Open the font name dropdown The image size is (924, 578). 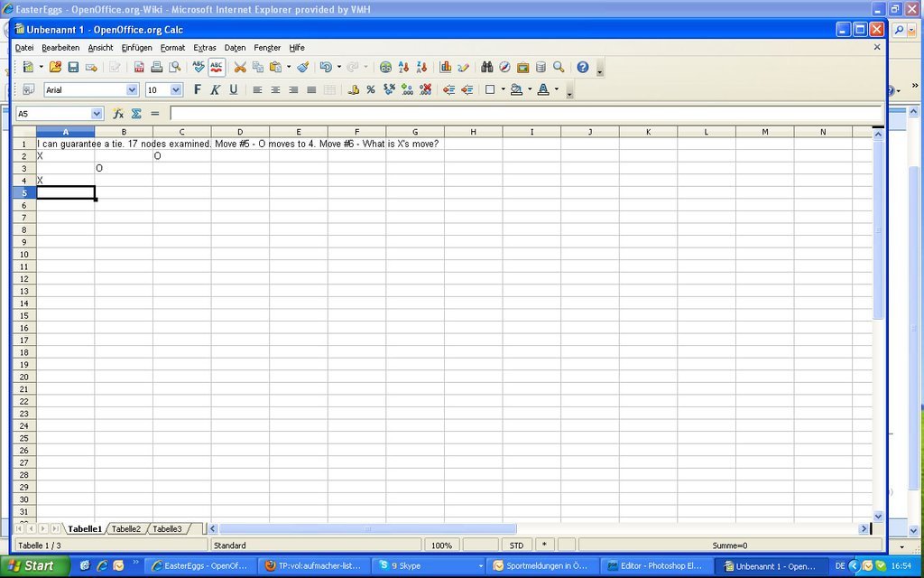click(x=132, y=89)
